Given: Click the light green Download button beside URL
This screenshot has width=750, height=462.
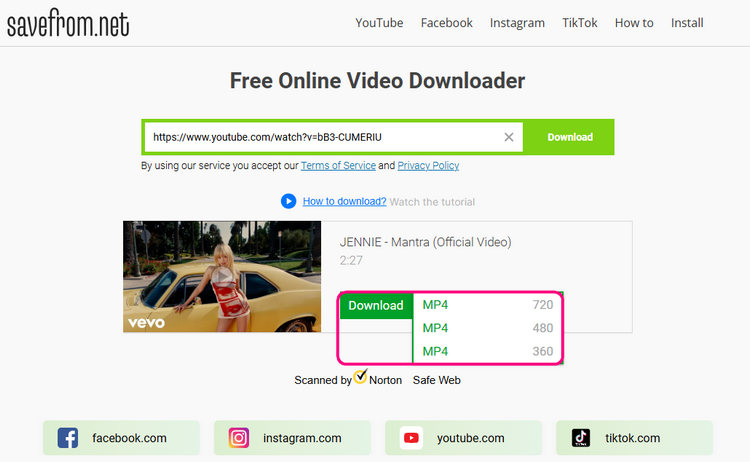Looking at the screenshot, I should (x=569, y=137).
